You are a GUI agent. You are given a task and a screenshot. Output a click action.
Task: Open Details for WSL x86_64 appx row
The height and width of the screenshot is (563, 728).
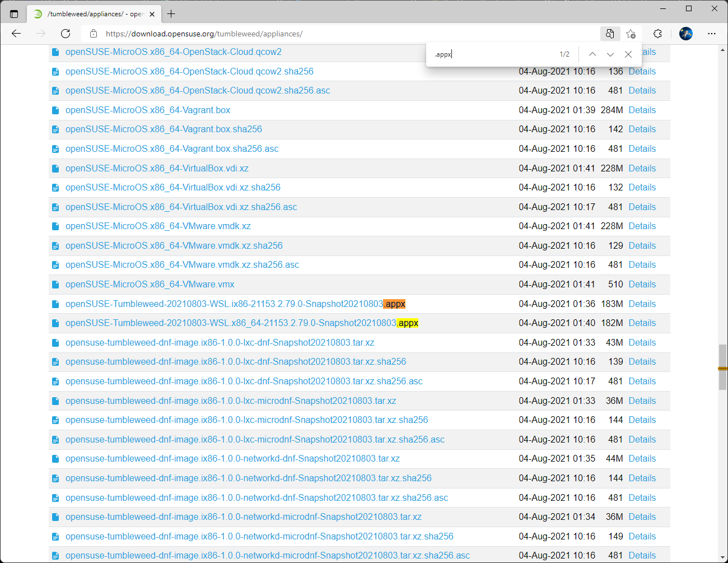coord(642,323)
